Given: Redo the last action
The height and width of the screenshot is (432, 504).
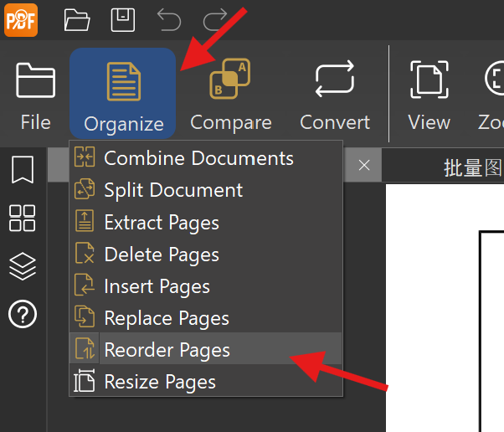Looking at the screenshot, I should (215, 20).
